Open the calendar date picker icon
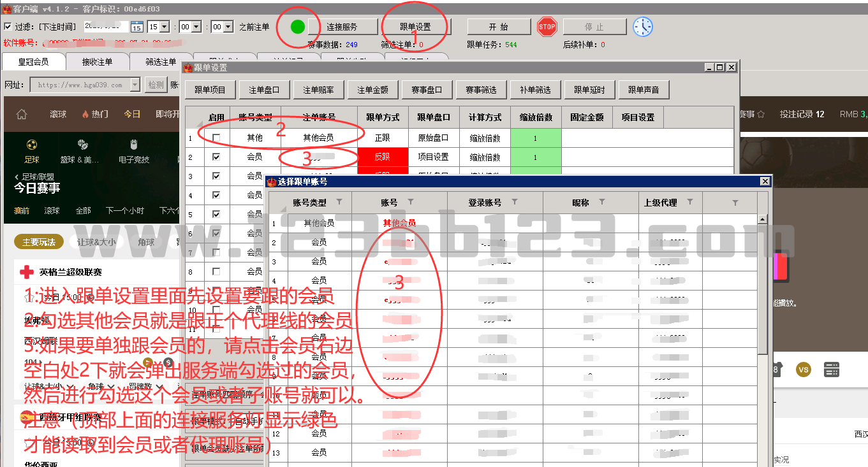This screenshot has height=467, width=868. coord(137,27)
